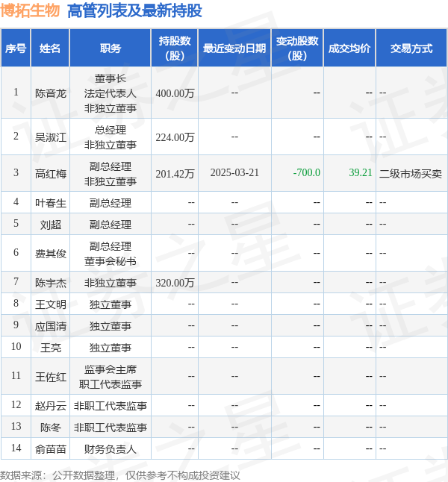Select the 职务 column header
The width and height of the screenshot is (448, 482).
pyautogui.click(x=111, y=48)
